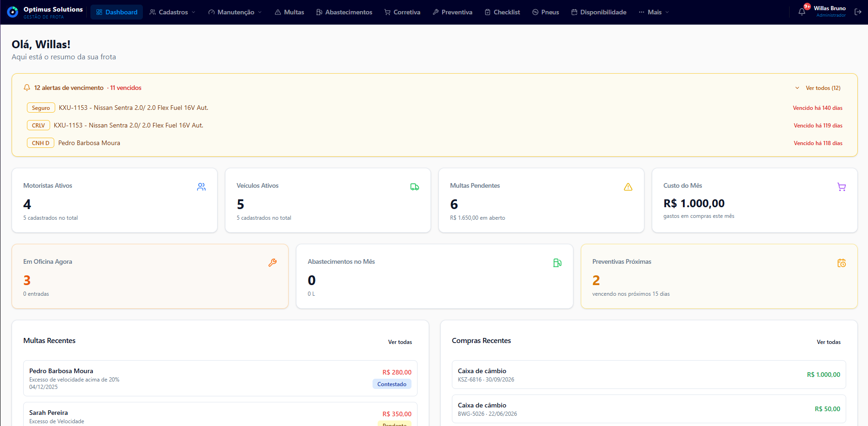Click Vencido há 140 dias text
This screenshot has width=868, height=426.
click(x=817, y=108)
